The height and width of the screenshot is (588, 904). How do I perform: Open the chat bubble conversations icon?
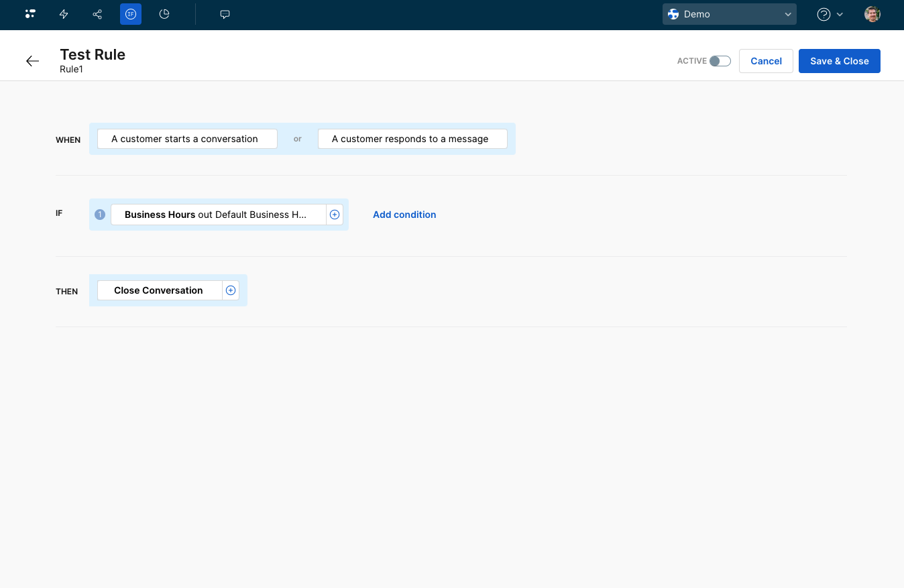225,14
